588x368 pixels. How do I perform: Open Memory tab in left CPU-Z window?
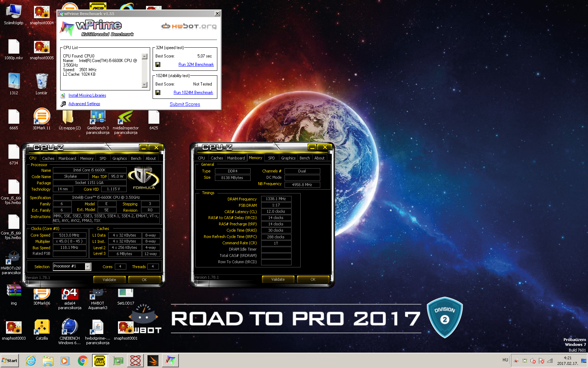[87, 158]
